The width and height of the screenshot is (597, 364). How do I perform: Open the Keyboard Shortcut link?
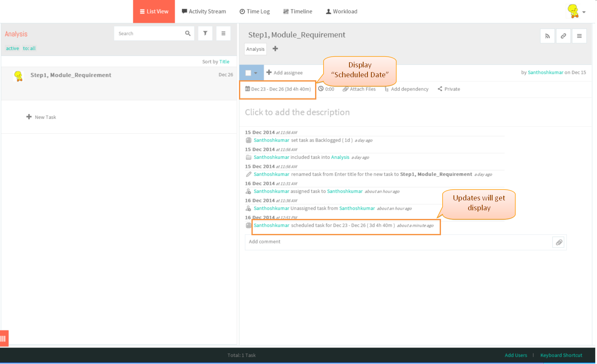point(561,355)
